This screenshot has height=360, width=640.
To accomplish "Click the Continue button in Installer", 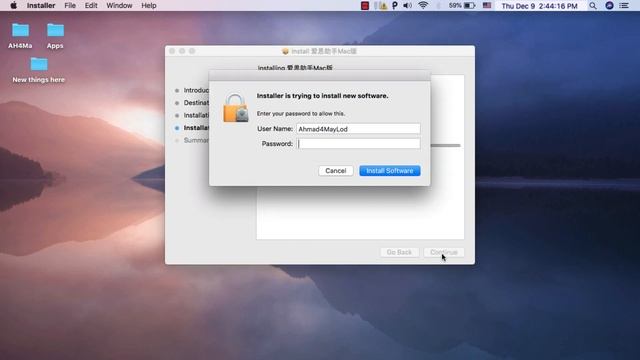I will pos(444,252).
